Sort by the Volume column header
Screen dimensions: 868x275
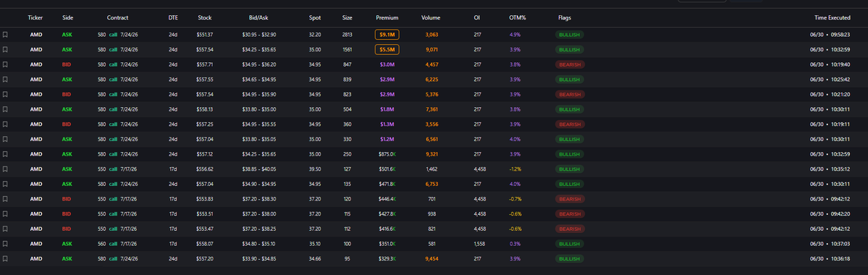tap(431, 17)
